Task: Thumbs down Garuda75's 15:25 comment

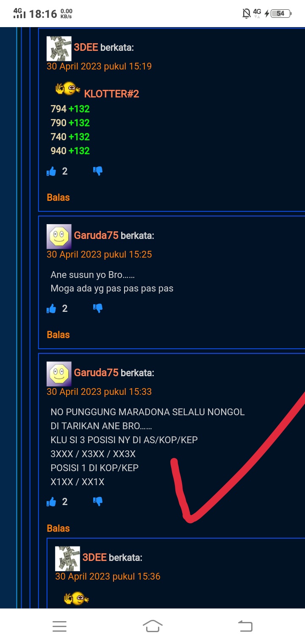Action: pyautogui.click(x=98, y=308)
